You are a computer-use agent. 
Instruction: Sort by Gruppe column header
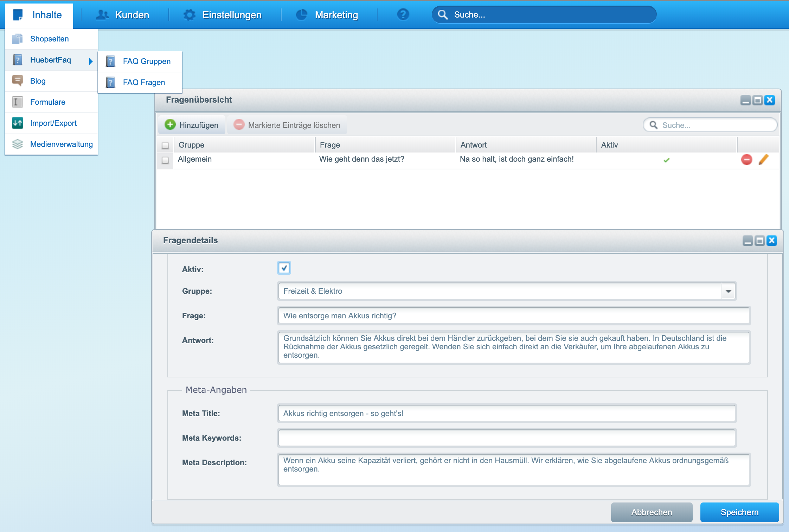tap(244, 145)
